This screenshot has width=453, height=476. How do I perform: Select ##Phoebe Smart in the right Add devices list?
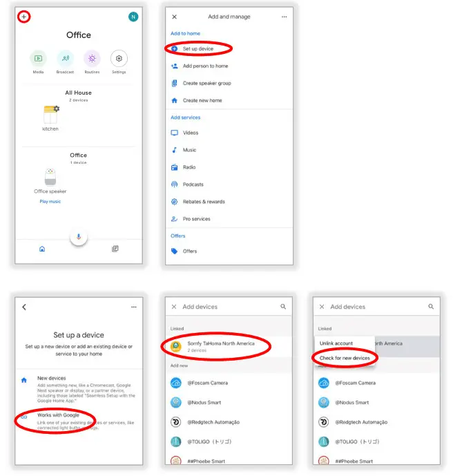tap(377, 460)
